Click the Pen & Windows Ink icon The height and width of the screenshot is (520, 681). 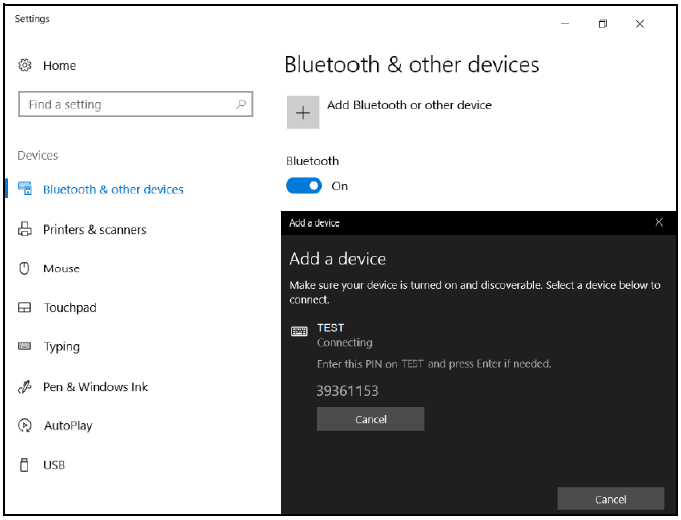point(25,387)
